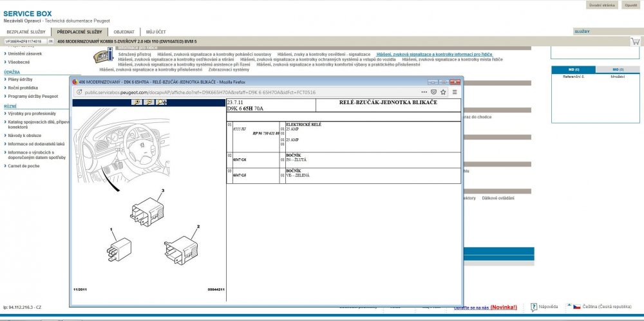
Task: Select the MO (0) basket tab
Action: [x=618, y=69]
